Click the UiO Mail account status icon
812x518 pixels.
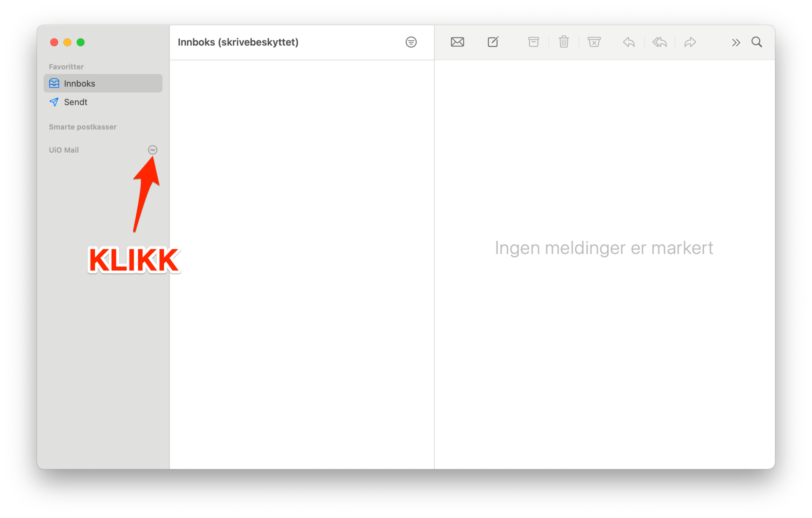[x=153, y=150]
